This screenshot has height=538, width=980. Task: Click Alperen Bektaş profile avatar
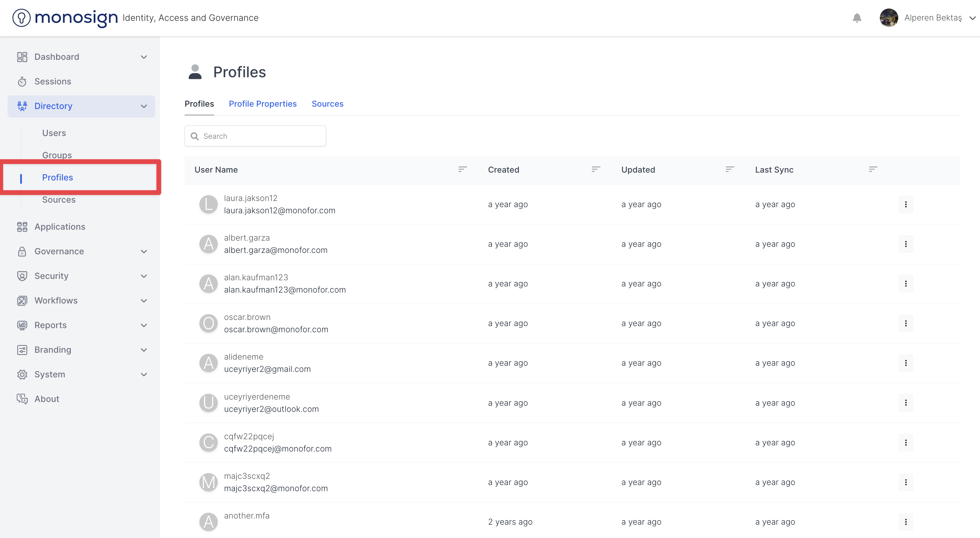pyautogui.click(x=889, y=18)
